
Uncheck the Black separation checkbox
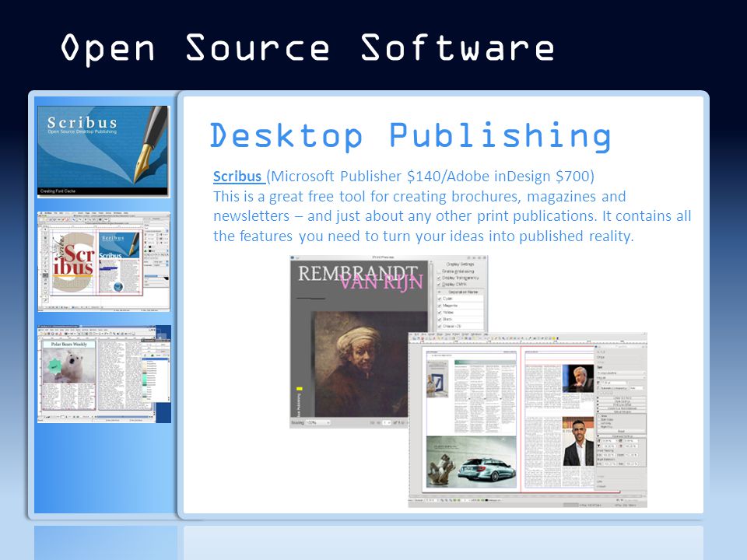click(x=439, y=319)
